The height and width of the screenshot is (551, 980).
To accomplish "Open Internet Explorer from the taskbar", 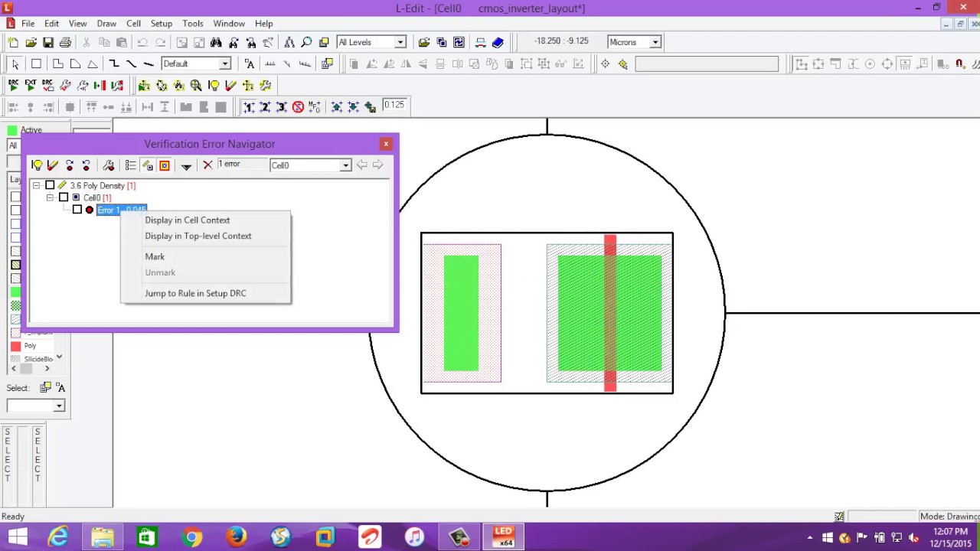I will [59, 536].
